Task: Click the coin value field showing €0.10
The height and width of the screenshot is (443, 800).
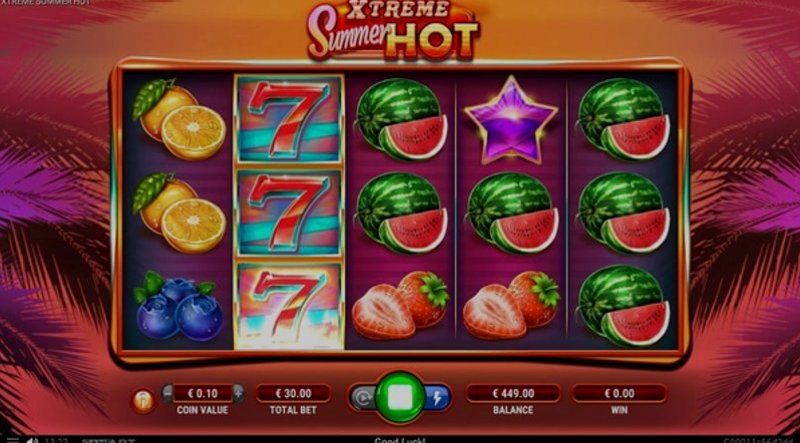Action: [x=203, y=393]
